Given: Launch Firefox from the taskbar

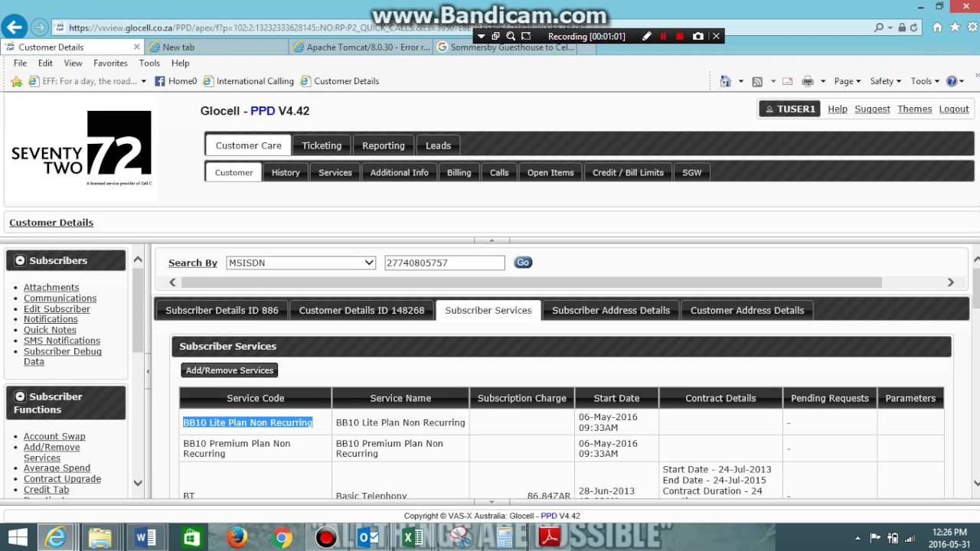Looking at the screenshot, I should pos(237,537).
